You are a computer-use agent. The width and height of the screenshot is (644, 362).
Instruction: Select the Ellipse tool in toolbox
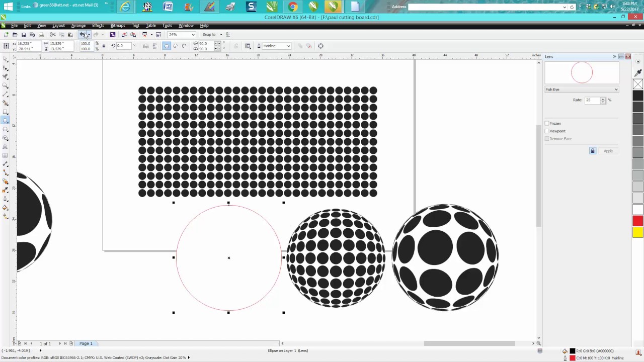click(x=5, y=120)
